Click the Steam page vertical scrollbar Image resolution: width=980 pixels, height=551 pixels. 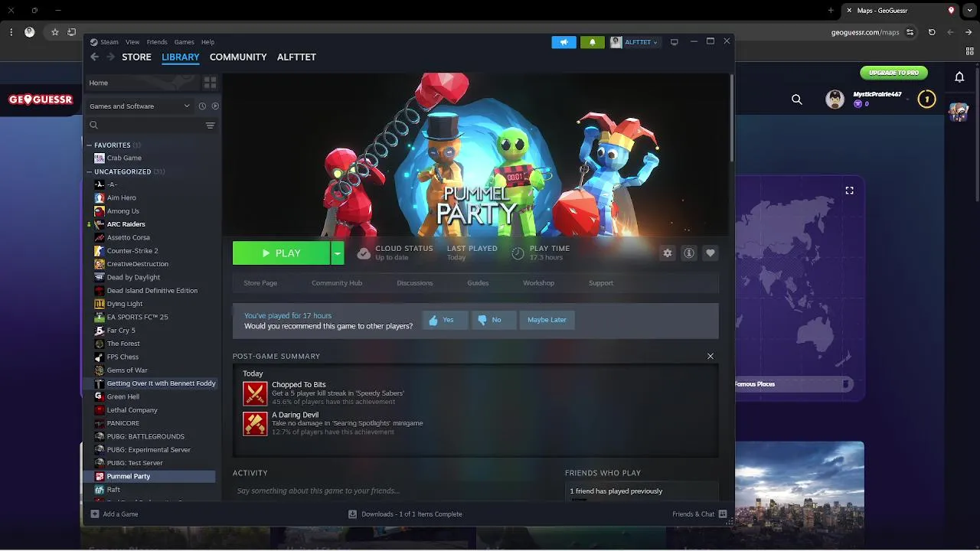pyautogui.click(x=732, y=119)
